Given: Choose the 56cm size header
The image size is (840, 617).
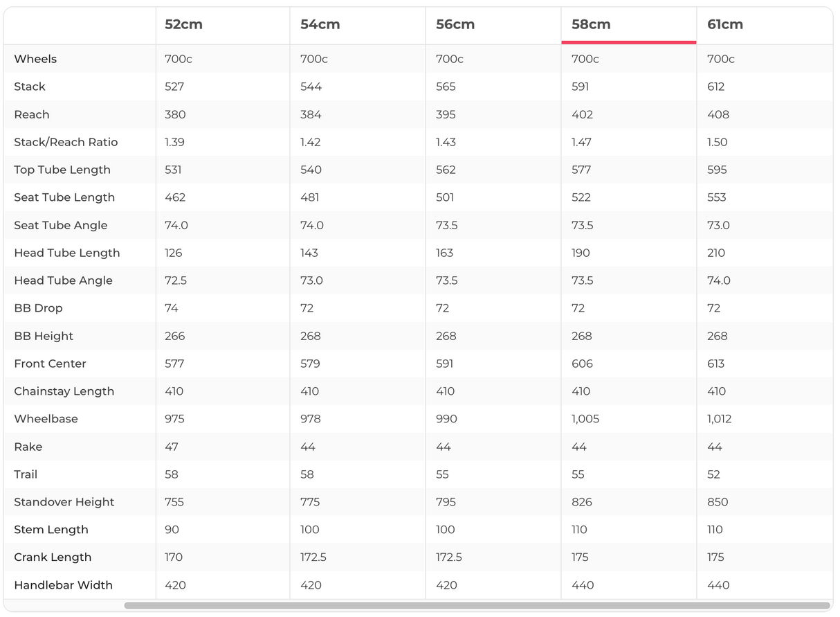Looking at the screenshot, I should (x=455, y=24).
